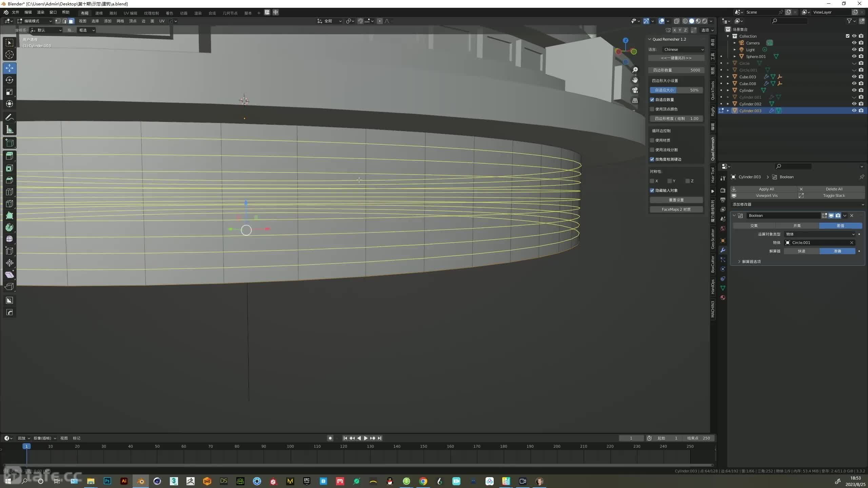
Task: Open the HardOps sidebar tab
Action: (x=713, y=287)
